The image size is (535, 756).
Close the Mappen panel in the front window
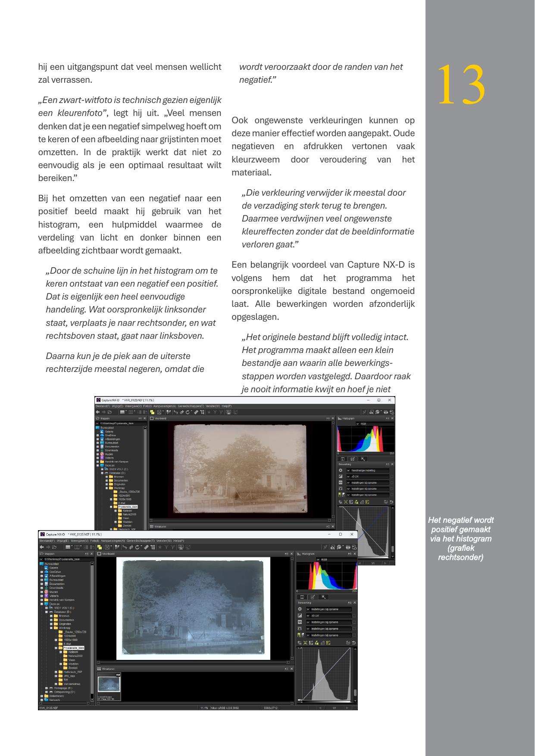pyautogui.click(x=91, y=554)
